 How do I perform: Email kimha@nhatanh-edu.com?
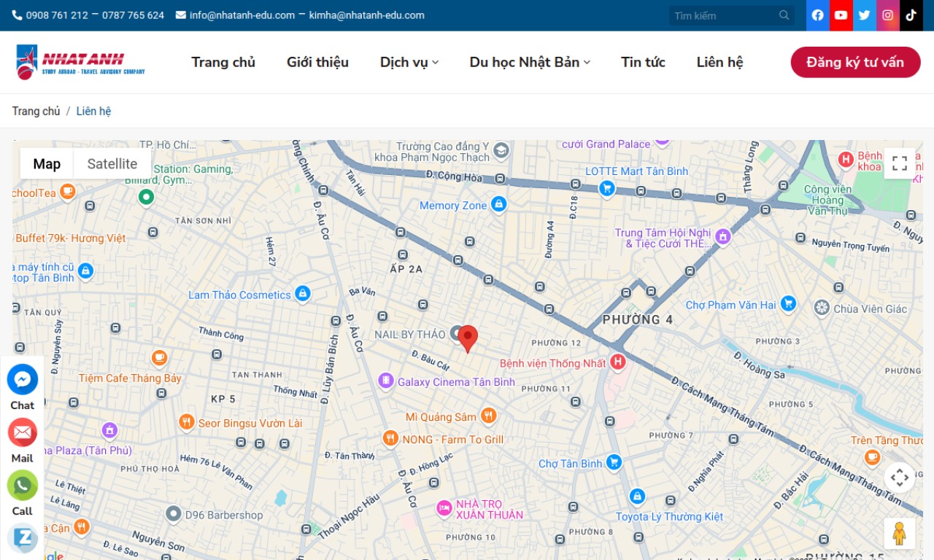click(366, 15)
